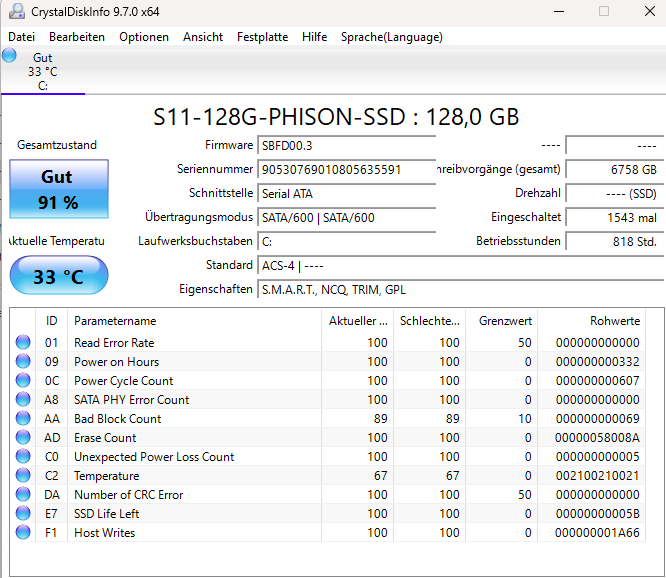Click the Standard field ACS-4
The width and height of the screenshot is (666, 578).
click(460, 266)
